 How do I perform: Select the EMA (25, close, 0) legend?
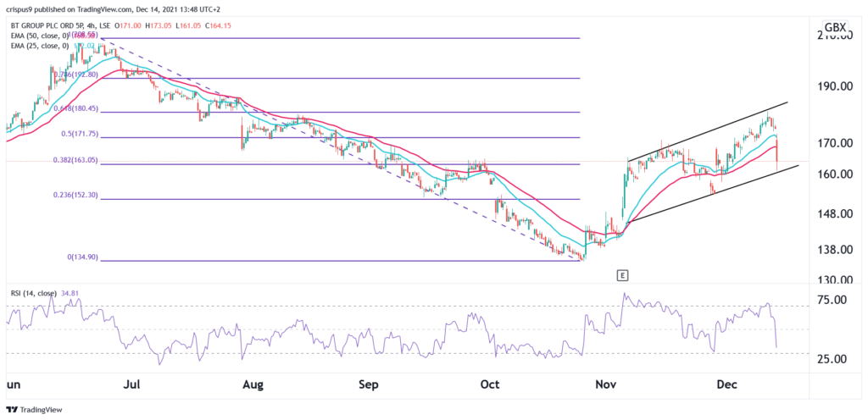coord(39,46)
